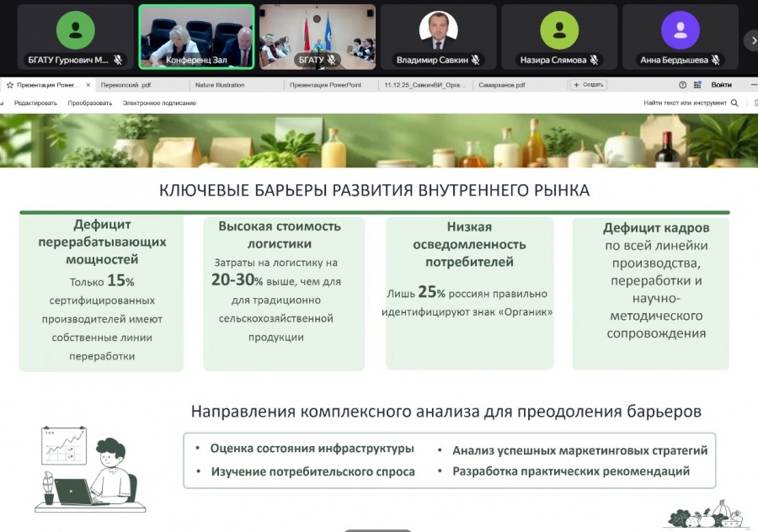Click the Войти sign-in button

[721, 85]
